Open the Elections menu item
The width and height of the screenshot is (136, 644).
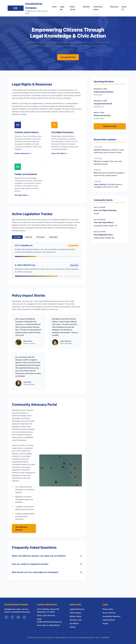pyautogui.click(x=86, y=7)
